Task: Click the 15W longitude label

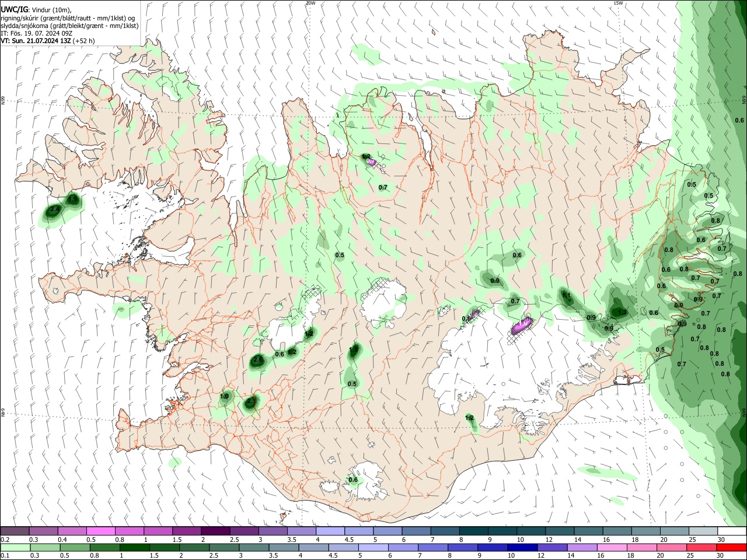Action: 618,3
